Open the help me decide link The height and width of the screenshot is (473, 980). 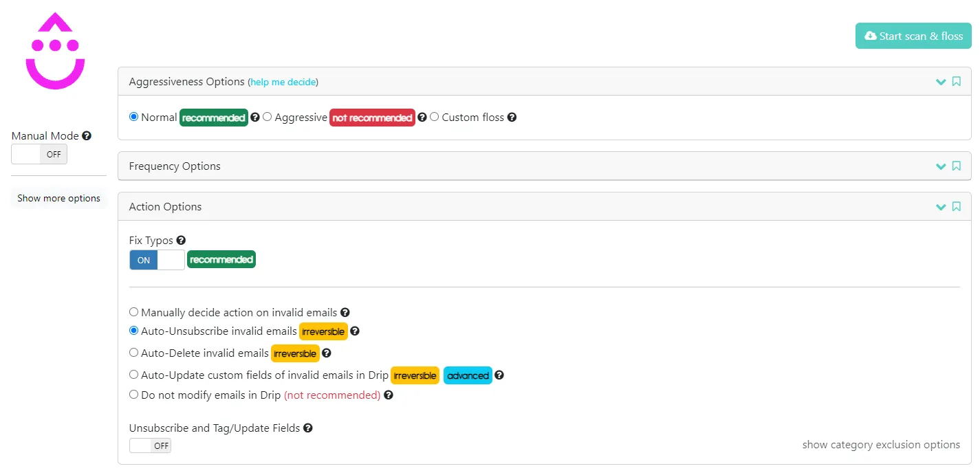pos(283,82)
